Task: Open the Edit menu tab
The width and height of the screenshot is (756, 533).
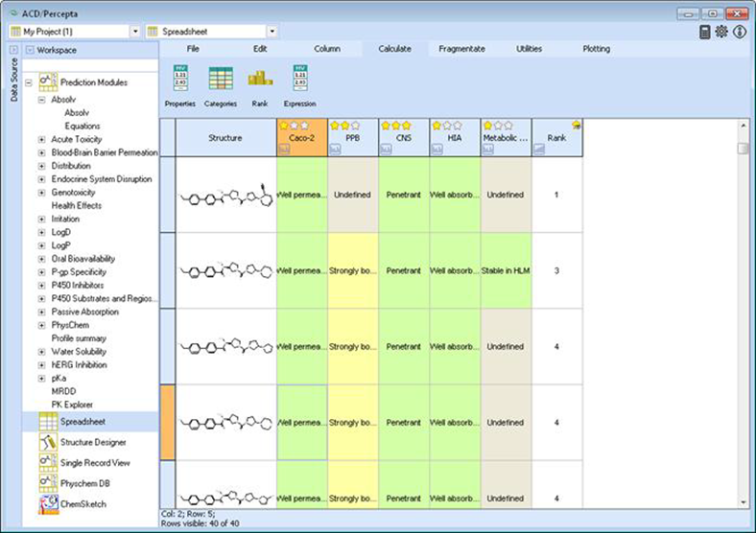Action: [x=260, y=49]
